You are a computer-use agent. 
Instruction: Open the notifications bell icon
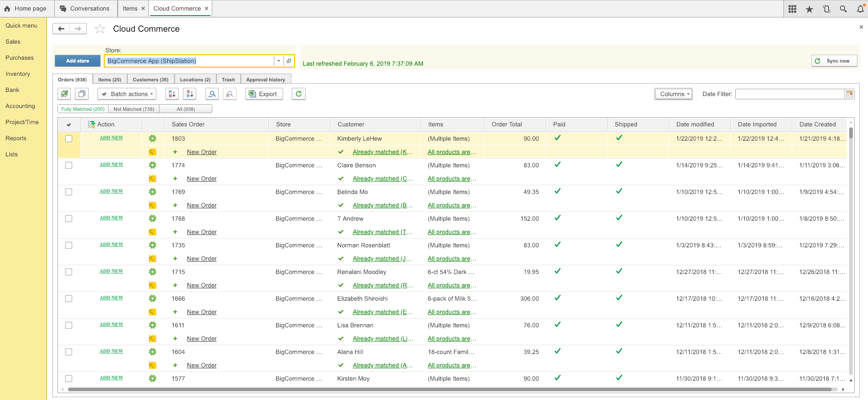pos(860,9)
